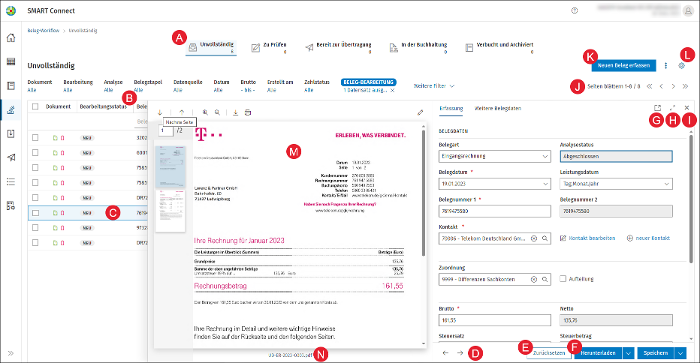Click into the Brutto amount field

tap(495, 320)
